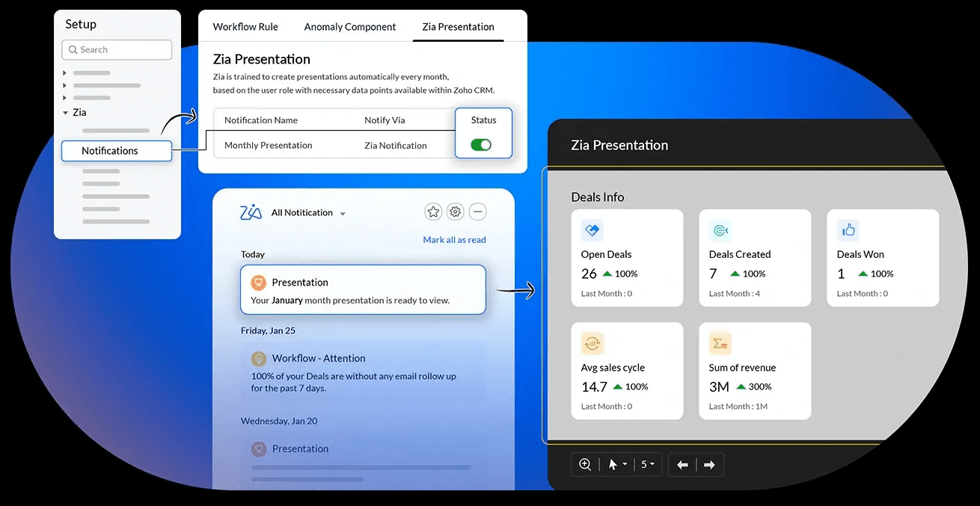Click the minimize circle icon in notification panel

click(477, 212)
